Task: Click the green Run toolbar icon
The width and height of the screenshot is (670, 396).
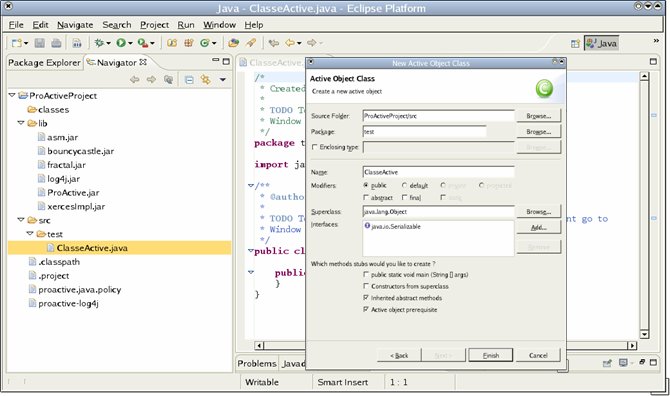Action: pyautogui.click(x=121, y=43)
